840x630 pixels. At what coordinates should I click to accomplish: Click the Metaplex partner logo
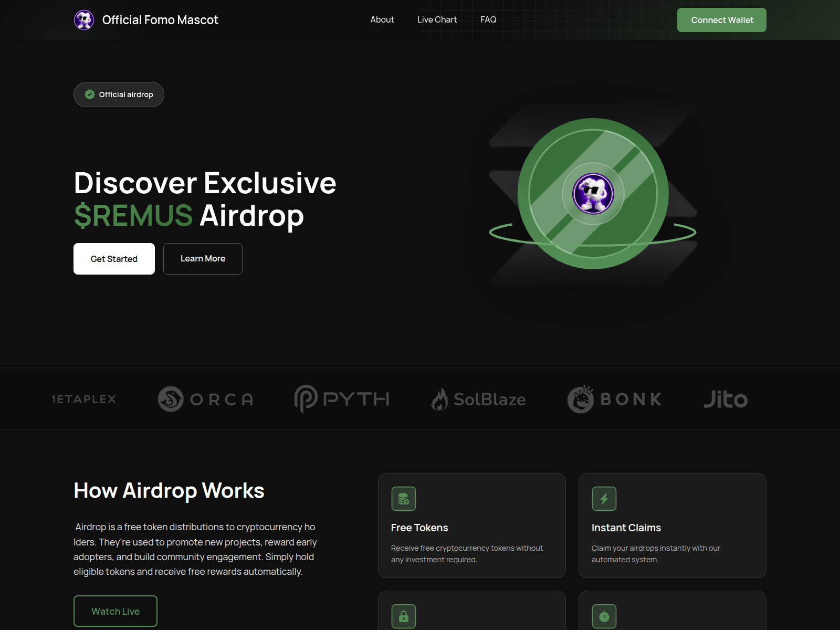84,399
